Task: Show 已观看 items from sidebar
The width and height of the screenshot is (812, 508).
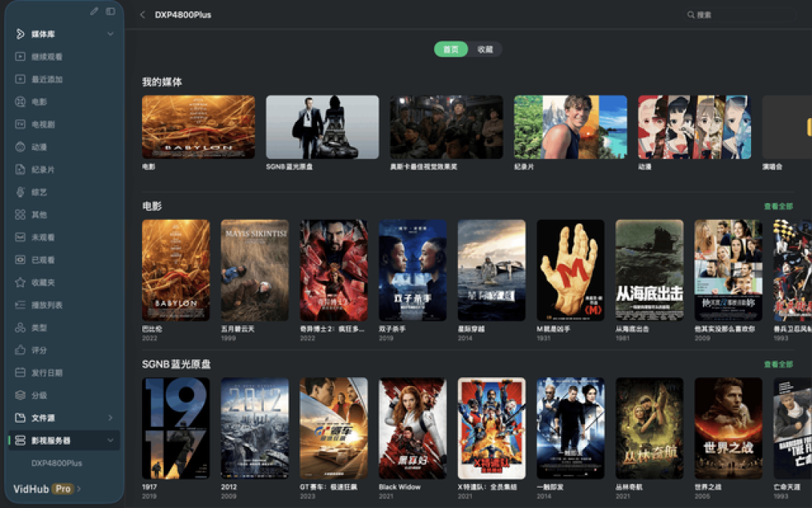Action: tap(65, 260)
